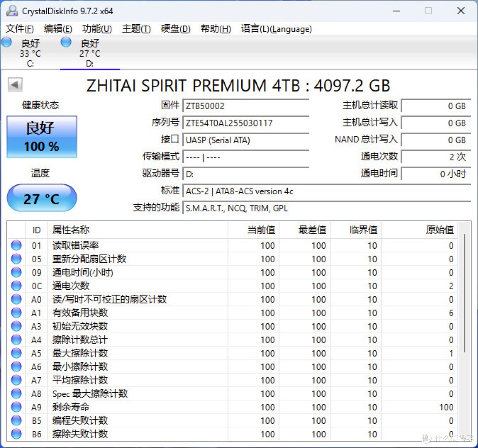
Task: Click the NAND 总计写入 value 0 GB
Action: pyautogui.click(x=436, y=140)
